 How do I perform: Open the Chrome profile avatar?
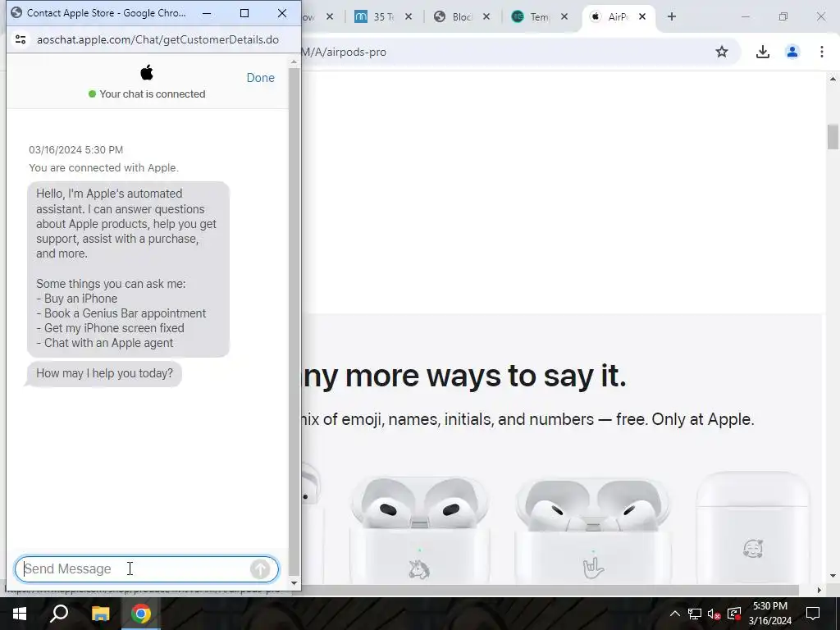(x=792, y=52)
